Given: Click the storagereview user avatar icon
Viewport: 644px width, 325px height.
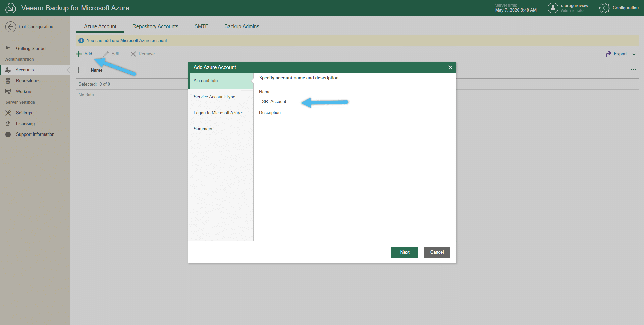Looking at the screenshot, I should point(553,8).
